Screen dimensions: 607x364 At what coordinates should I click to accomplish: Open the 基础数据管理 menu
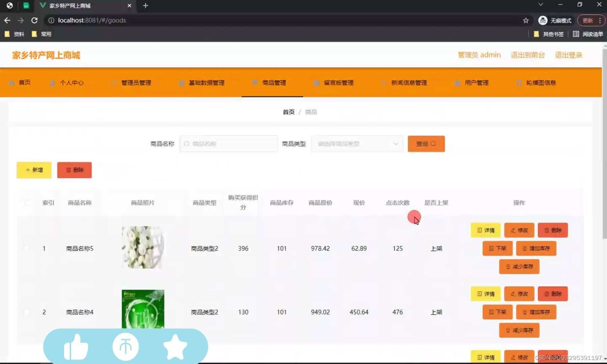(202, 83)
